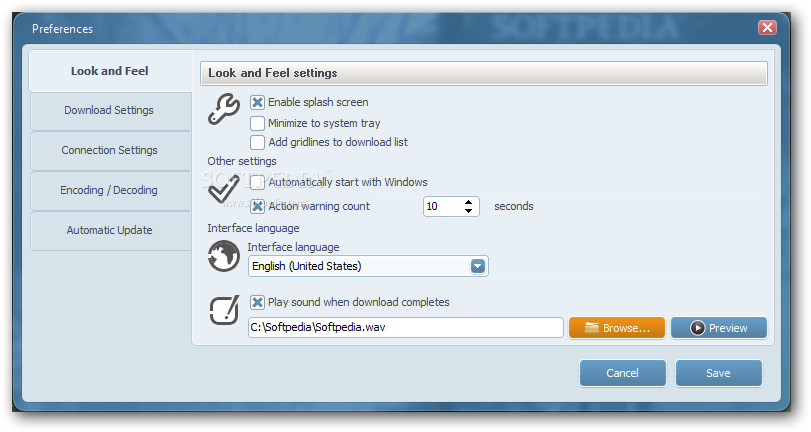Image resolution: width=811 pixels, height=432 pixels.
Task: Click the English (United States) combo box
Action: coord(368,266)
